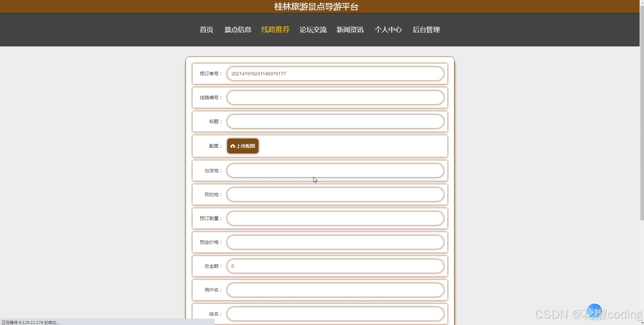Open the floating blue avatar widget

coord(594,310)
